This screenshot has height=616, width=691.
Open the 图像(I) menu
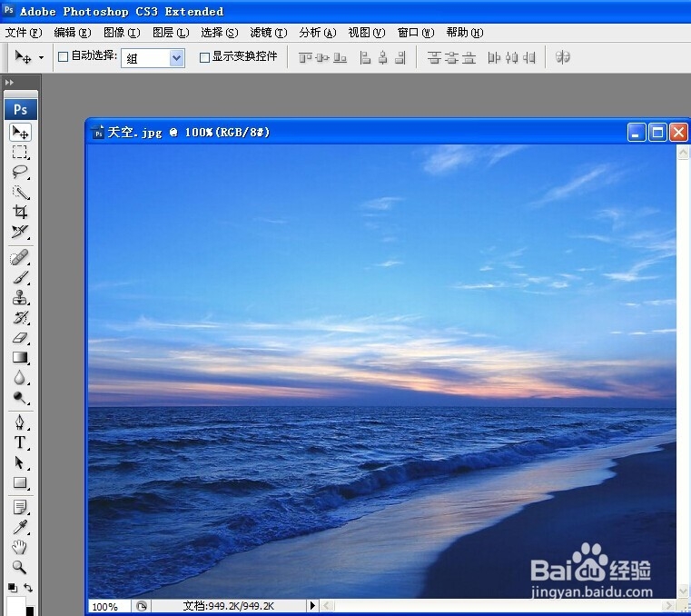click(x=122, y=33)
